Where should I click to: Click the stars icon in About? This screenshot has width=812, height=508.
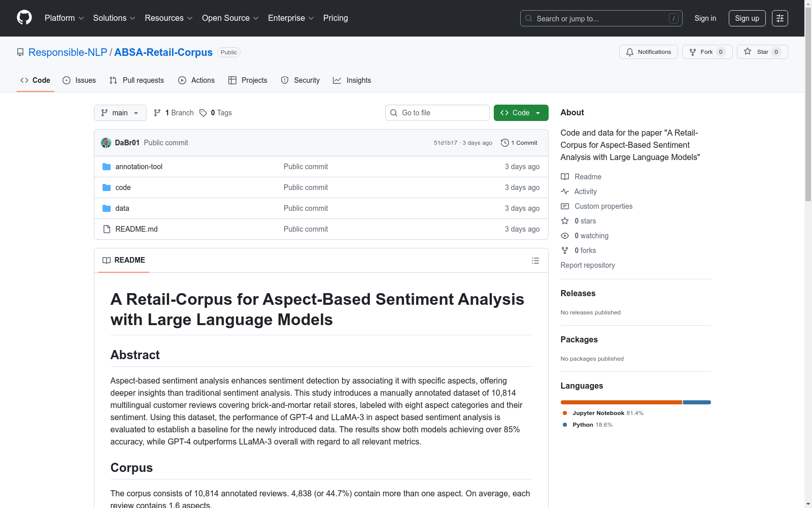(565, 221)
